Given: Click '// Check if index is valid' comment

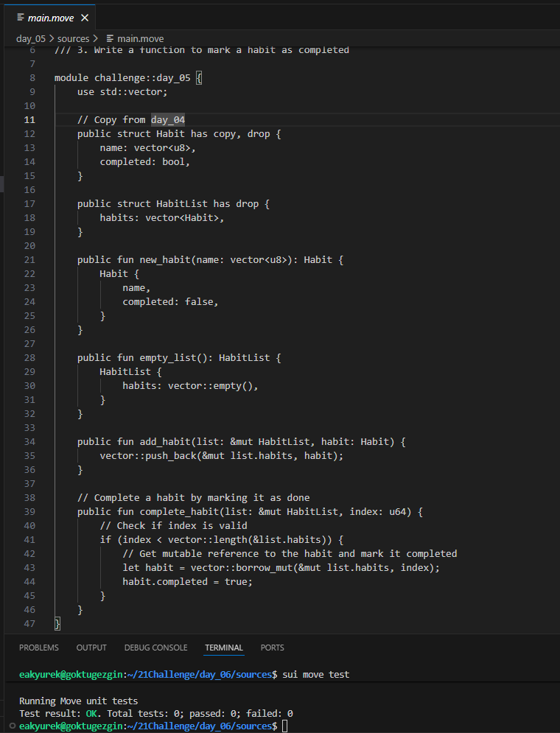Looking at the screenshot, I should point(173,525).
